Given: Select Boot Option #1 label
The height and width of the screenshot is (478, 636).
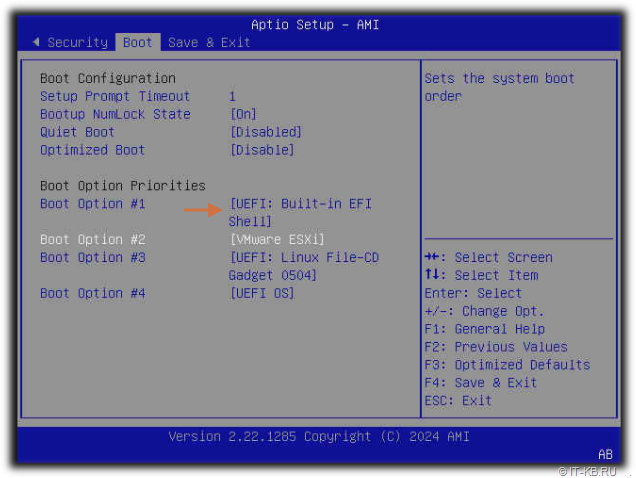Looking at the screenshot, I should click(x=92, y=203).
